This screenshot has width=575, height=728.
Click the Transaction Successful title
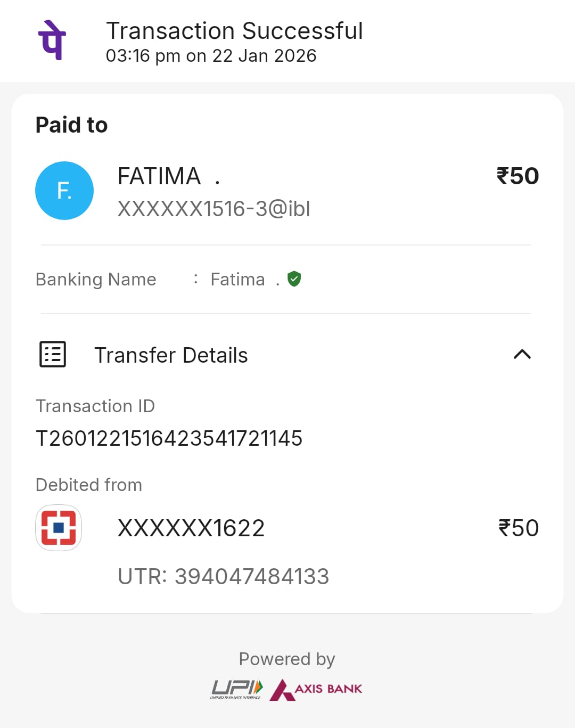click(x=234, y=31)
